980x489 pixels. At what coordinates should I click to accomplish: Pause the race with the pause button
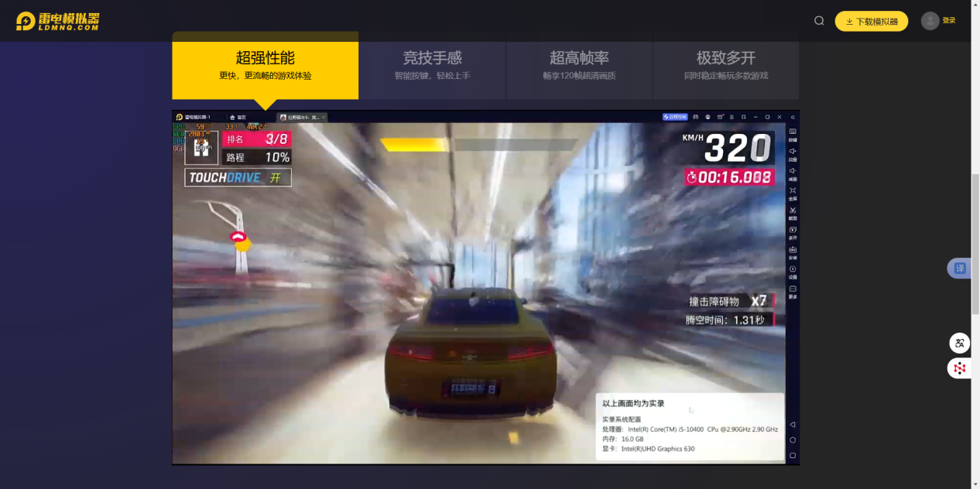click(x=201, y=148)
